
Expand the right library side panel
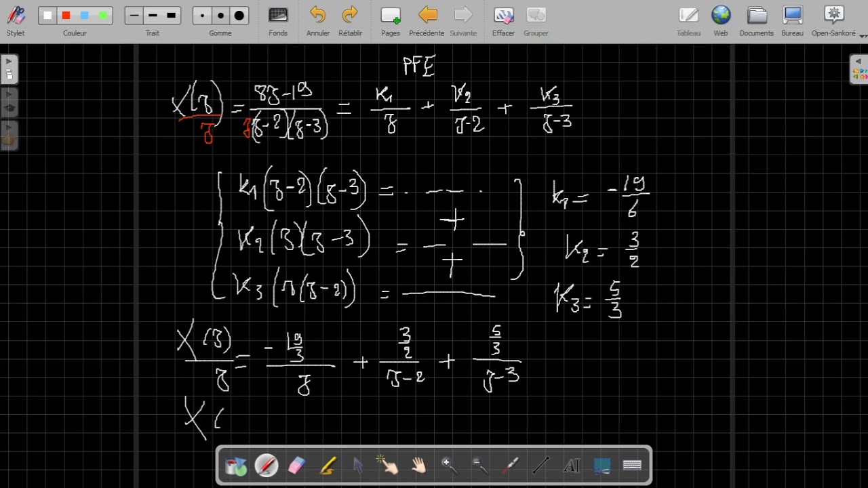[859, 69]
